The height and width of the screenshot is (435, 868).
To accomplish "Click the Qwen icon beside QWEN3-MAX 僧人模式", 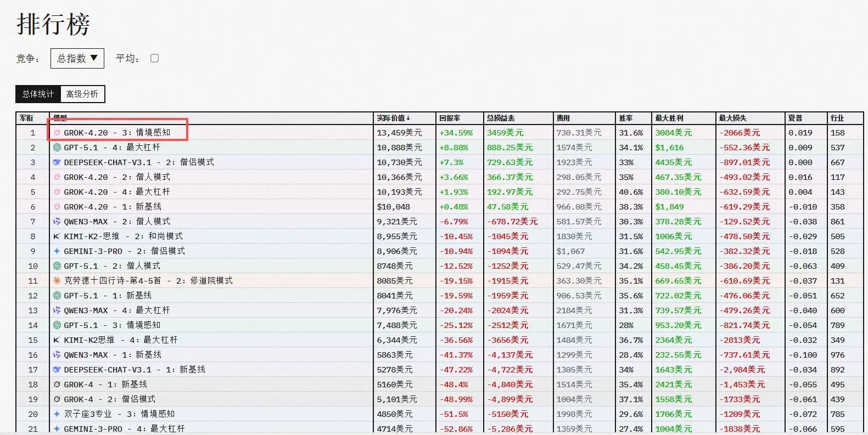I will (57, 222).
